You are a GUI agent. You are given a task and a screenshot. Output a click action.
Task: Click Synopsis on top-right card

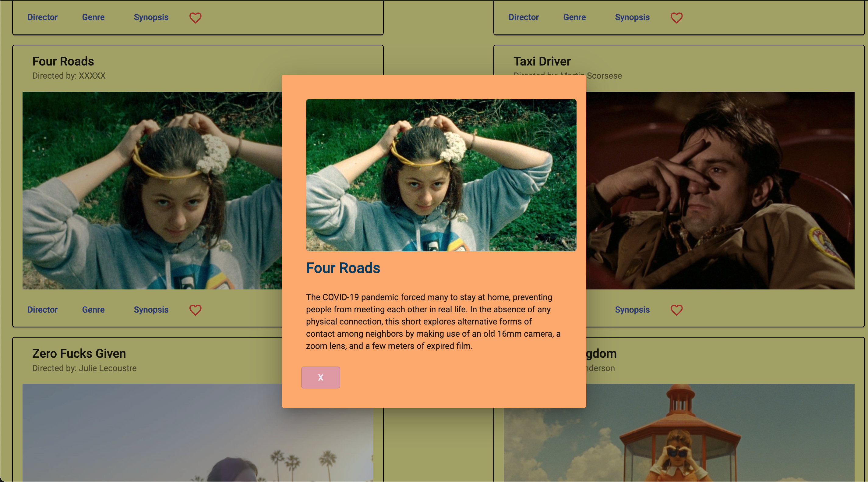pos(632,17)
